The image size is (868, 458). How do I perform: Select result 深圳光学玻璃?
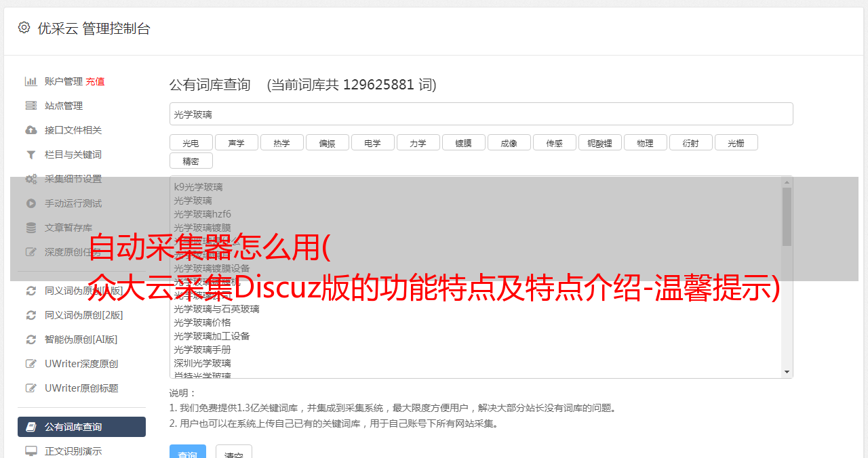(202, 363)
